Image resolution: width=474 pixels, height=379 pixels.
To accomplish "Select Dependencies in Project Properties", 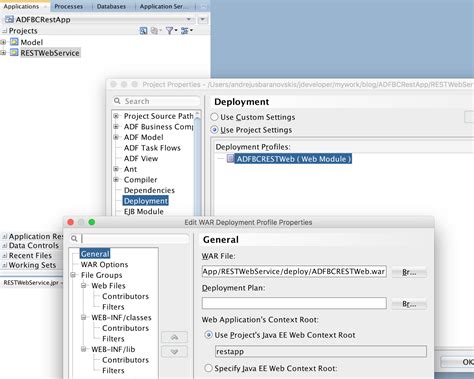I will point(149,190).
